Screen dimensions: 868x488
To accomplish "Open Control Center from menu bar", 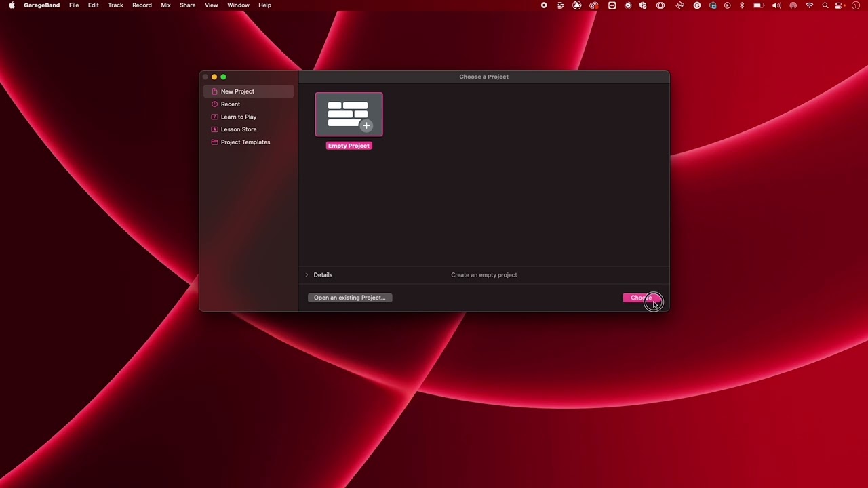I will pyautogui.click(x=840, y=5).
